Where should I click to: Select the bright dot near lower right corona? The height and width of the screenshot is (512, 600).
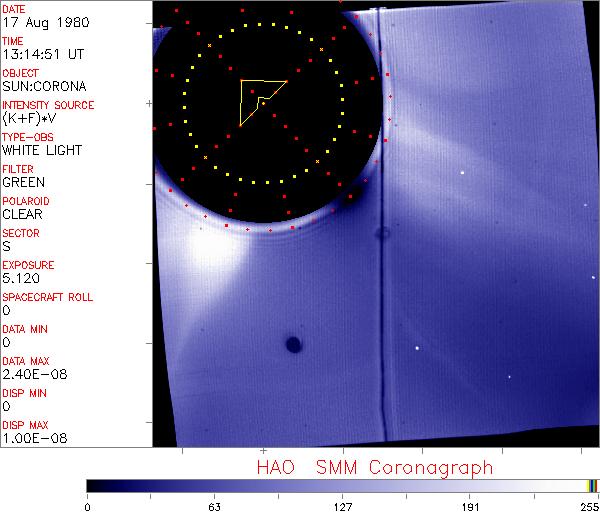coord(417,348)
